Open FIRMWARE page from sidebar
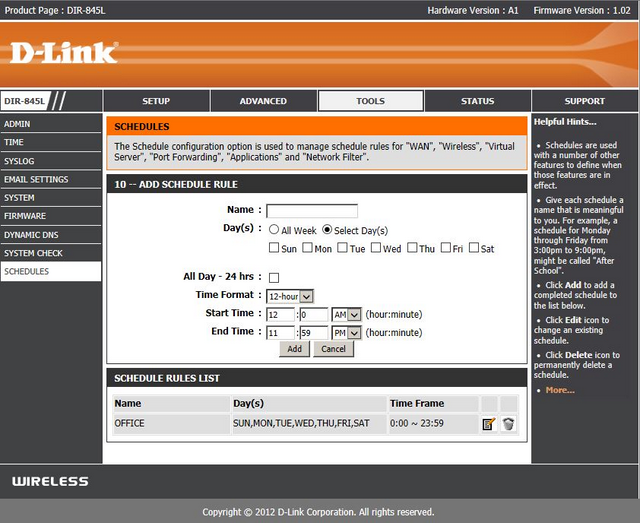Viewport: 640px width, 523px height. click(51, 216)
